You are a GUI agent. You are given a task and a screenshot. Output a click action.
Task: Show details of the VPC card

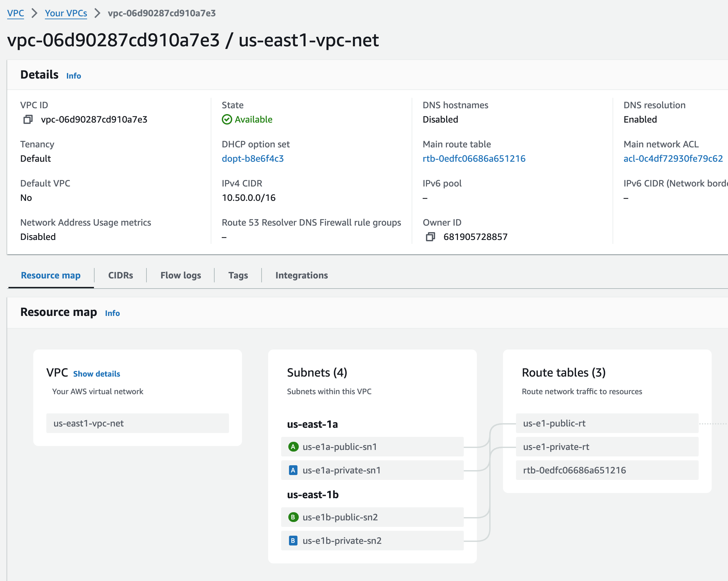97,374
